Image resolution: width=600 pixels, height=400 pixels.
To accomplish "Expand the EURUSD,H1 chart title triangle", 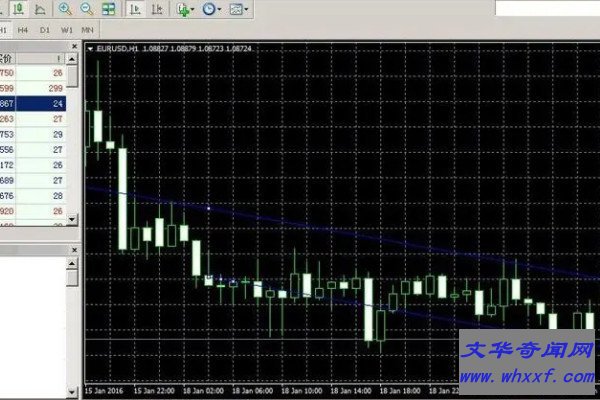I will (x=90, y=48).
